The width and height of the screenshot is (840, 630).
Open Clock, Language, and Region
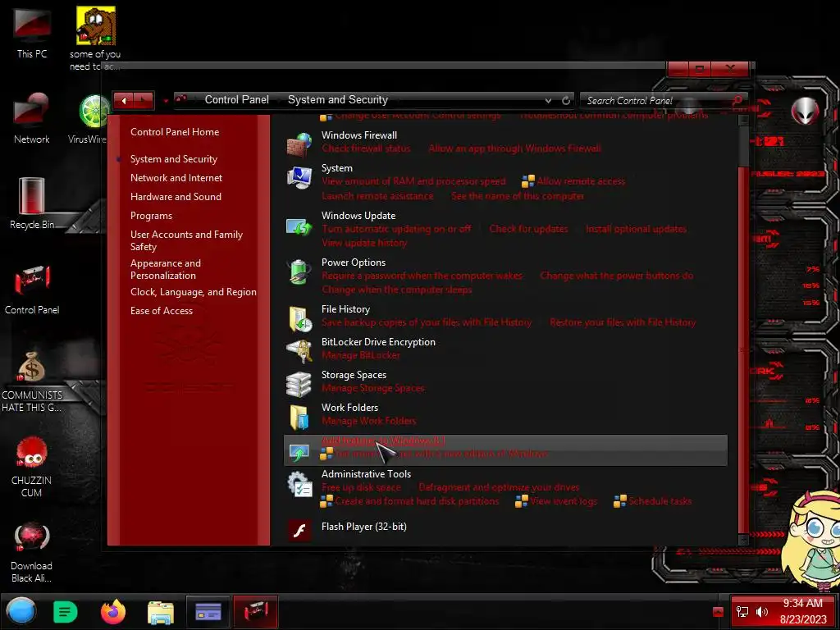[194, 292]
